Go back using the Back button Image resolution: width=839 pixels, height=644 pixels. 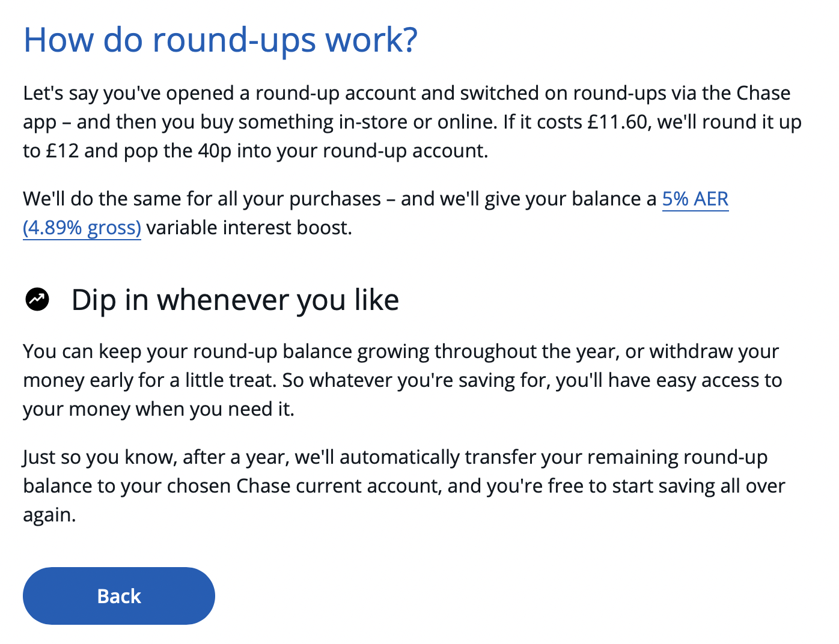click(x=119, y=596)
